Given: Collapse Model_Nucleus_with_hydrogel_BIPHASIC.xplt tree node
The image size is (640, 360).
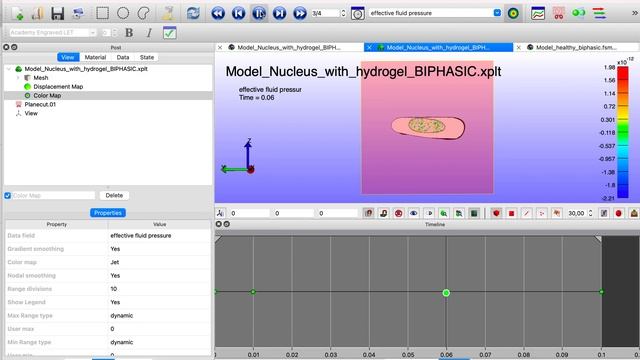Looking at the screenshot, I should coord(9,69).
